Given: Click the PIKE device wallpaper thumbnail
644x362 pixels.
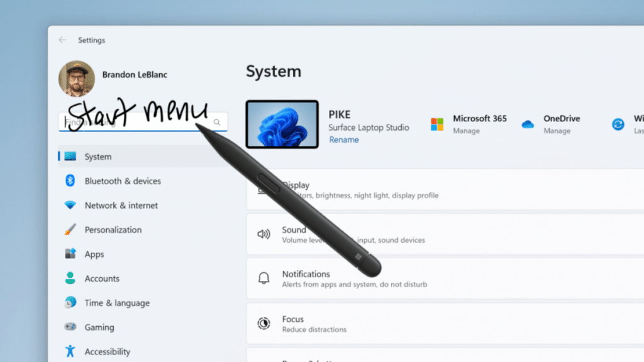Looking at the screenshot, I should coord(282,124).
